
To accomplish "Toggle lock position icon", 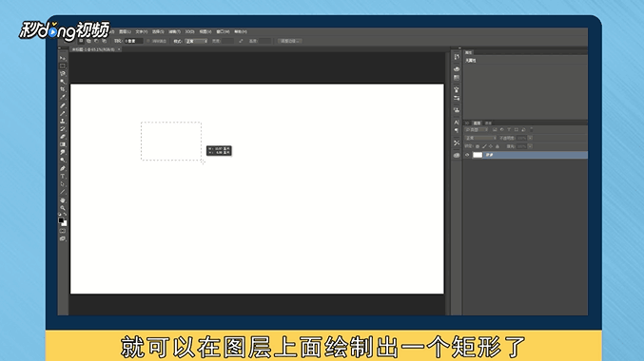I will (491, 146).
